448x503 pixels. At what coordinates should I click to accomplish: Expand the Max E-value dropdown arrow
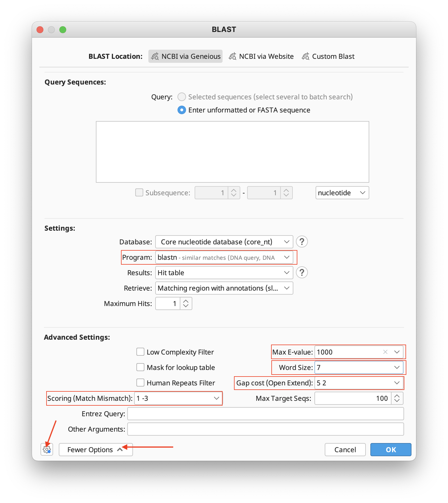397,352
